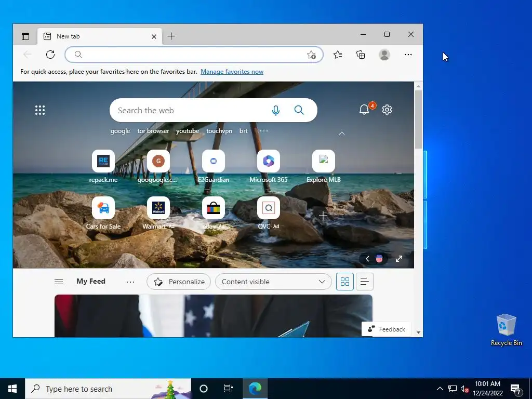Open the app launcher grid icon

point(40,110)
